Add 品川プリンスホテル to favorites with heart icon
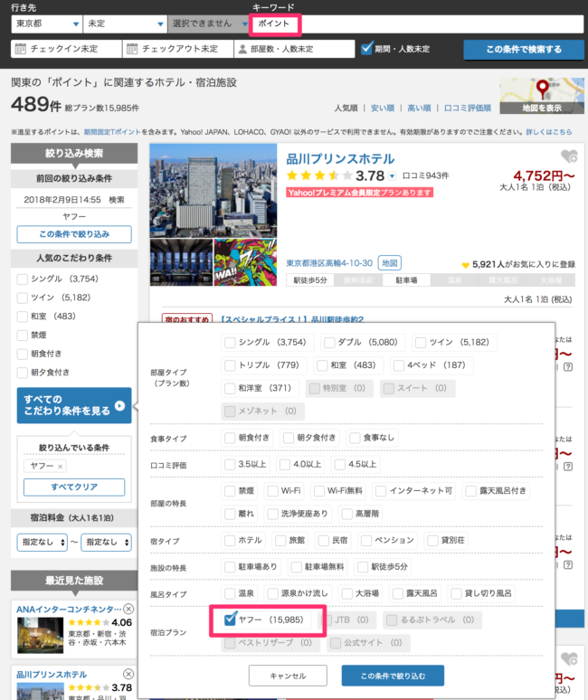The width and height of the screenshot is (588, 700). coord(569,156)
